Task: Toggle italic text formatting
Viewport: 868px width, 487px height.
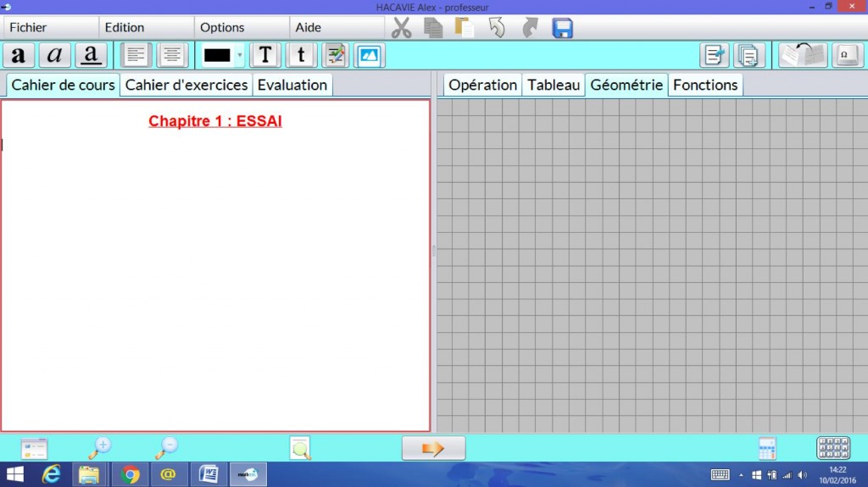Action: point(55,56)
